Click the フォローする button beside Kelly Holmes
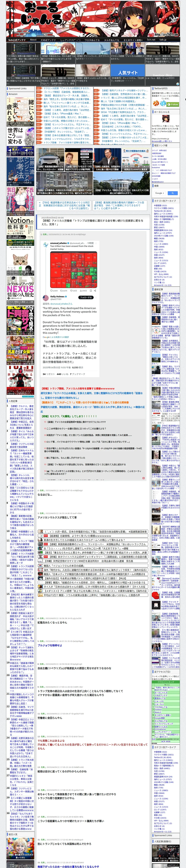186x868 pixels. click(86, 298)
